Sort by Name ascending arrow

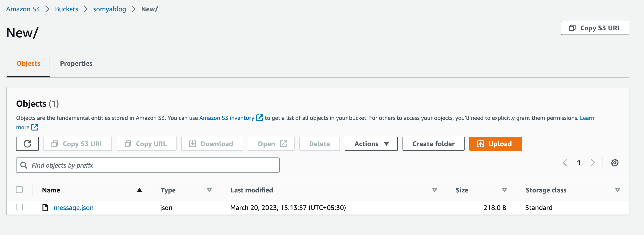(x=140, y=190)
